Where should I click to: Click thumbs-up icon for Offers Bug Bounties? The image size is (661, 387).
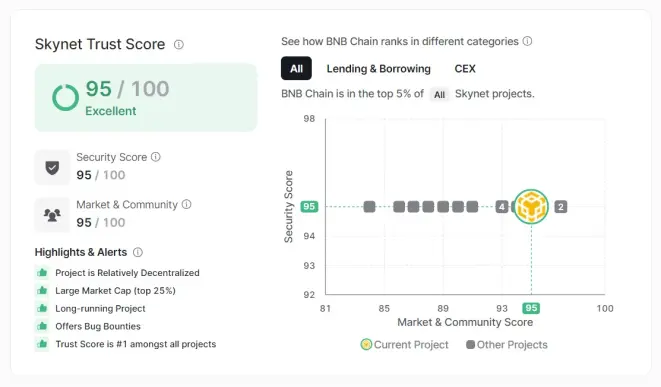42,326
